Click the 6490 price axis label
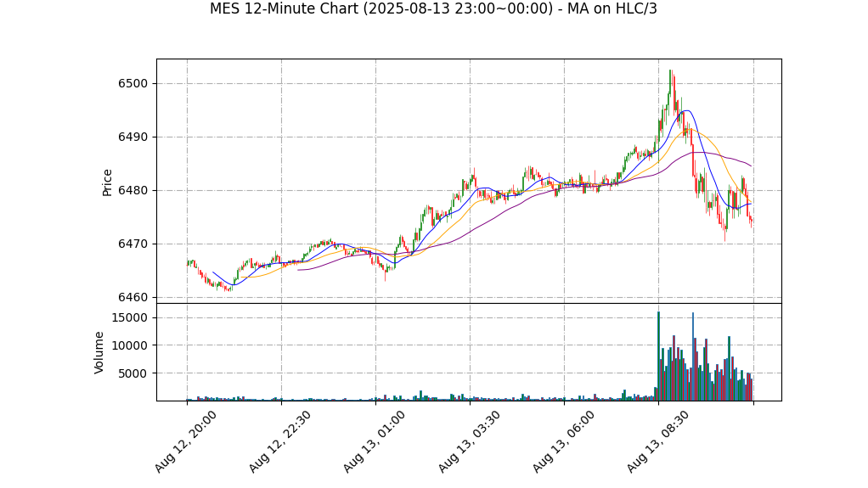This screenshot has height=488, width=868. coord(132,137)
